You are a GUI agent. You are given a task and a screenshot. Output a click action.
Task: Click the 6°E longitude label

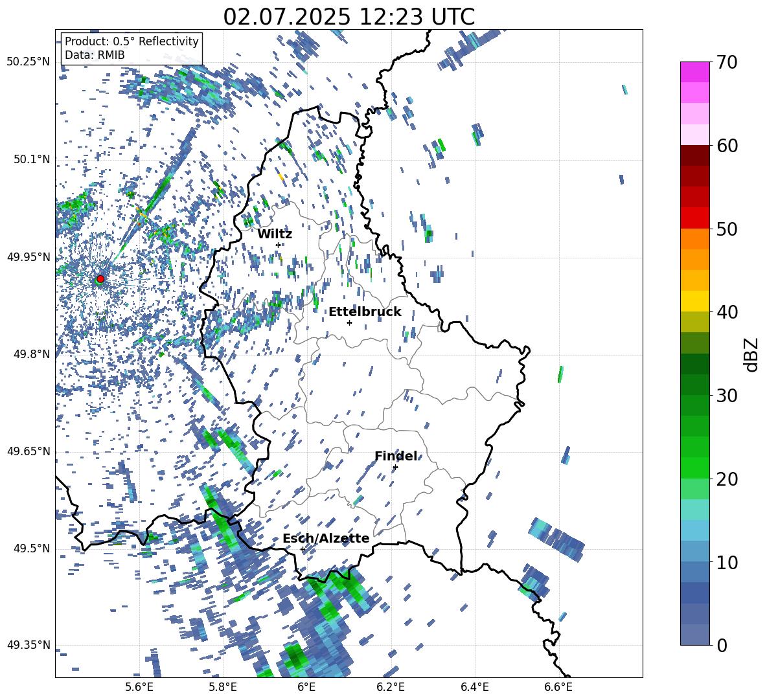pos(306,688)
